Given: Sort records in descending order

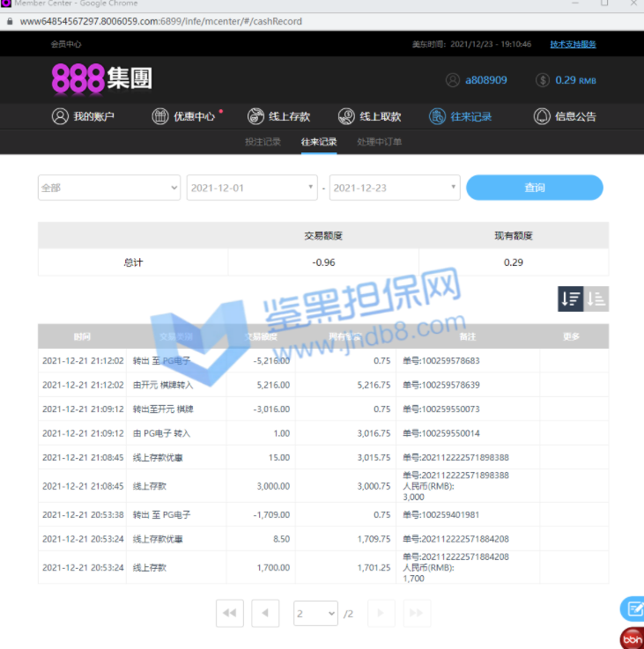Looking at the screenshot, I should point(570,299).
